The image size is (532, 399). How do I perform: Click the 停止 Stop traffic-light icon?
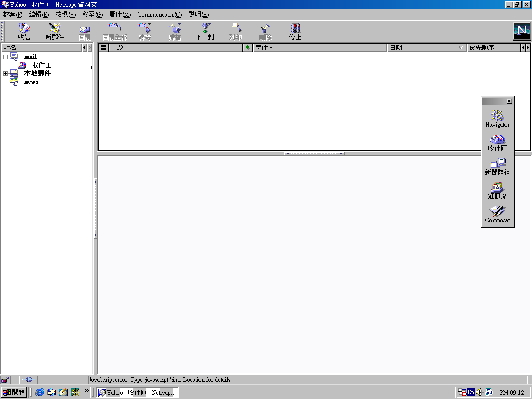[295, 32]
